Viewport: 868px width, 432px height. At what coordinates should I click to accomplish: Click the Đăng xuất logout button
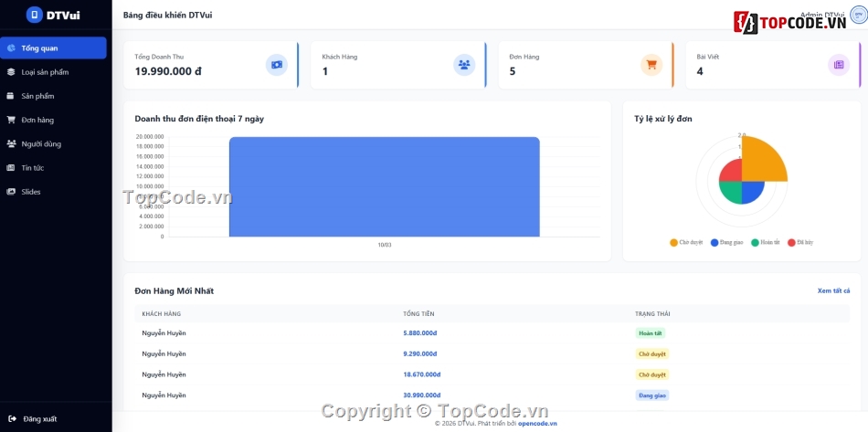[x=33, y=418]
